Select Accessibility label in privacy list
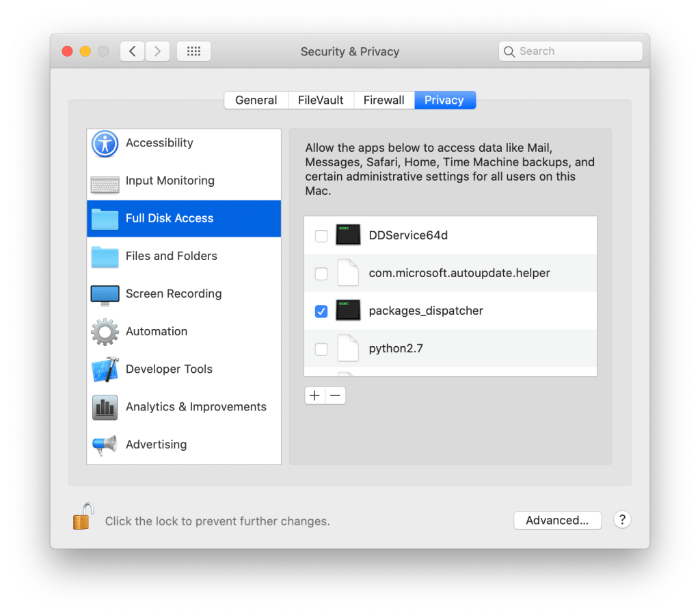Screen dimensions: 700x615 pos(159,143)
